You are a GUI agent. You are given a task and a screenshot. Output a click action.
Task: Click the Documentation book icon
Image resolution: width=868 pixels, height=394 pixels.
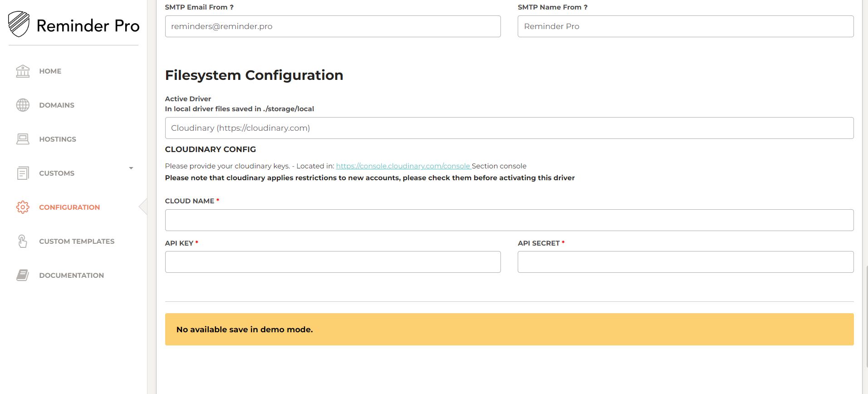coord(23,275)
